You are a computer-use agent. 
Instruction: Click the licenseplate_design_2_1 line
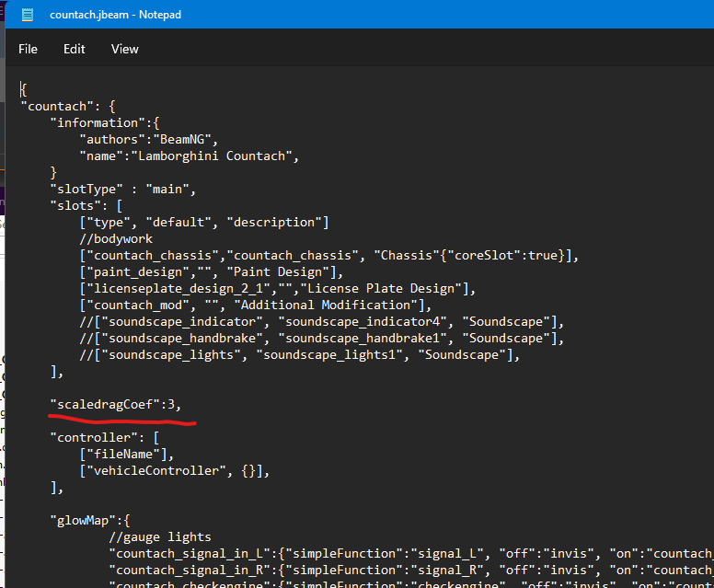click(278, 289)
